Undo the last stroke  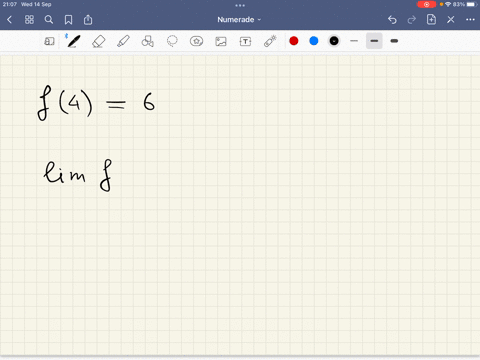392,20
